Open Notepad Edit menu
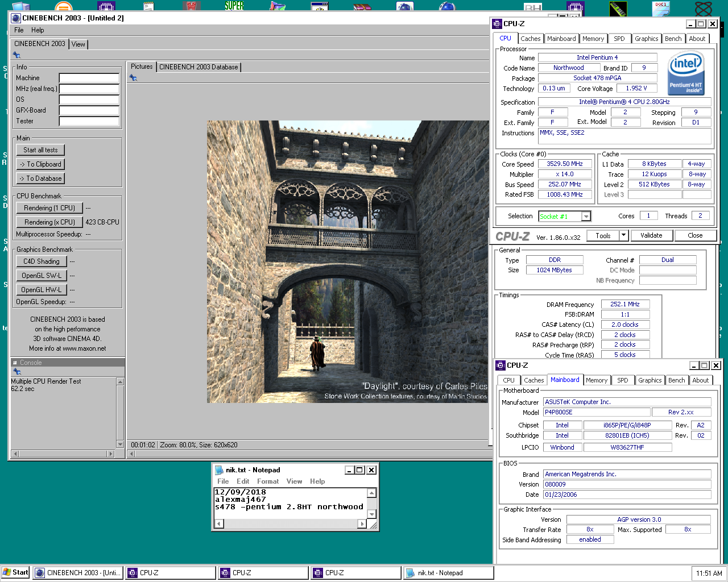This screenshot has width=728, height=582. coord(243,481)
